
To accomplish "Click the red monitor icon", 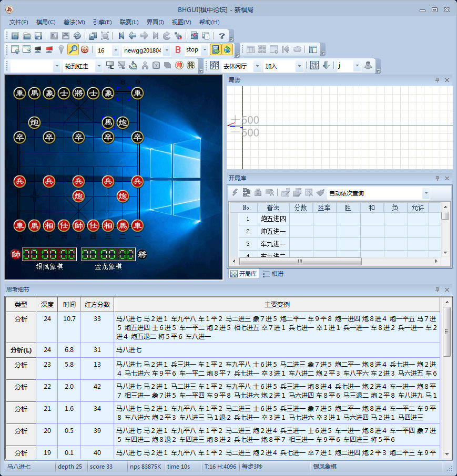I will (49, 49).
